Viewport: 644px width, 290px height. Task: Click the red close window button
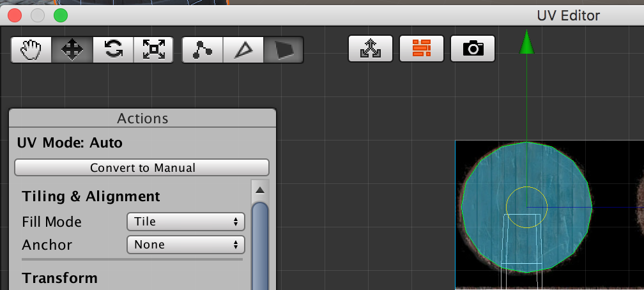click(x=15, y=15)
